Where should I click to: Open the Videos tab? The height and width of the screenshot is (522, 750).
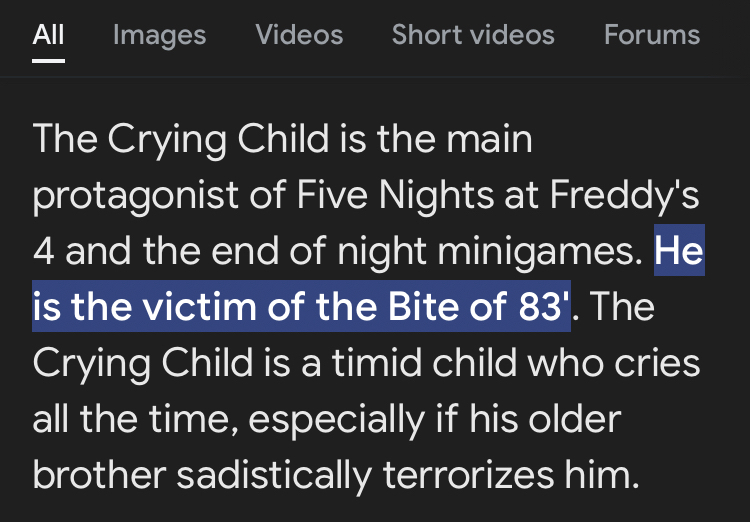[x=299, y=35]
